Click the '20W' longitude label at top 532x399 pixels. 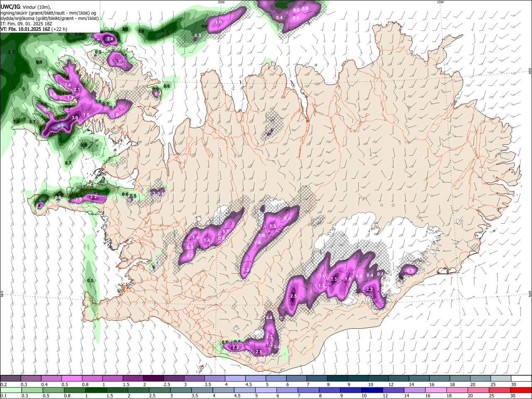point(222,2)
